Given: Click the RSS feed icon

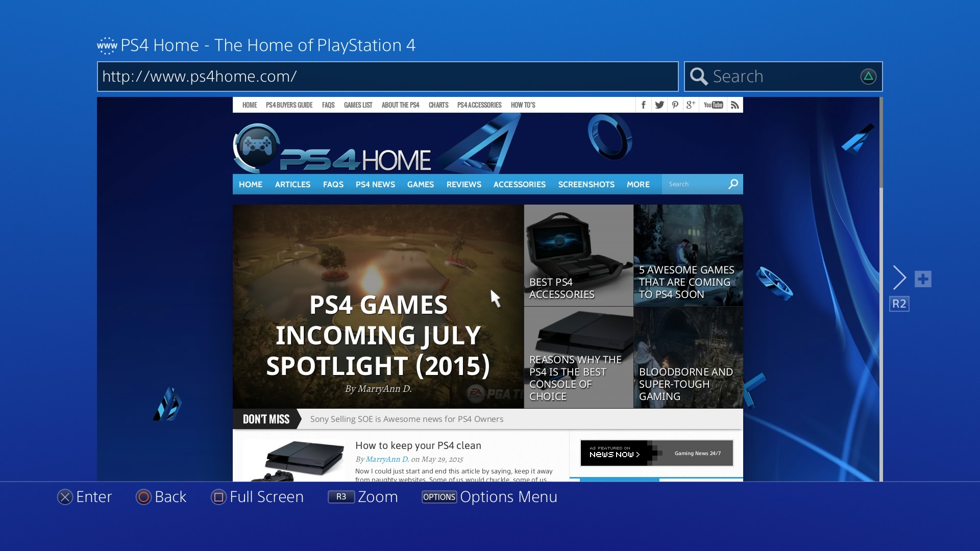Looking at the screenshot, I should 734,105.
